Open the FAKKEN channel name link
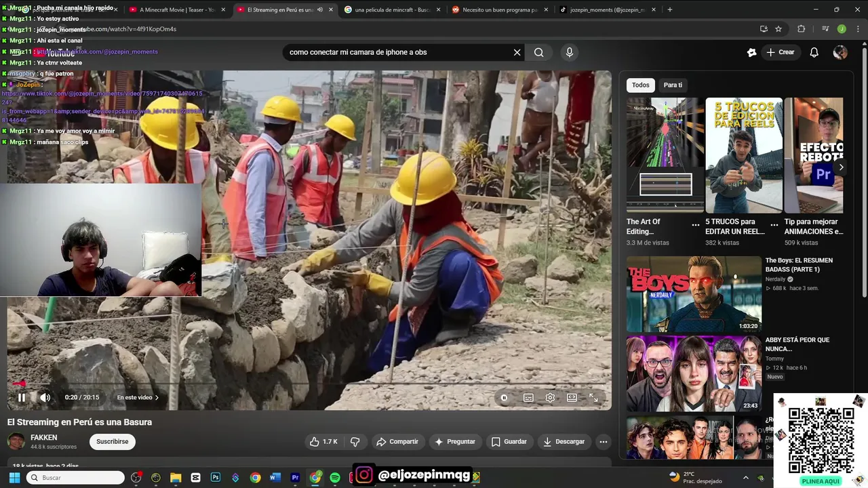 pos(44,438)
